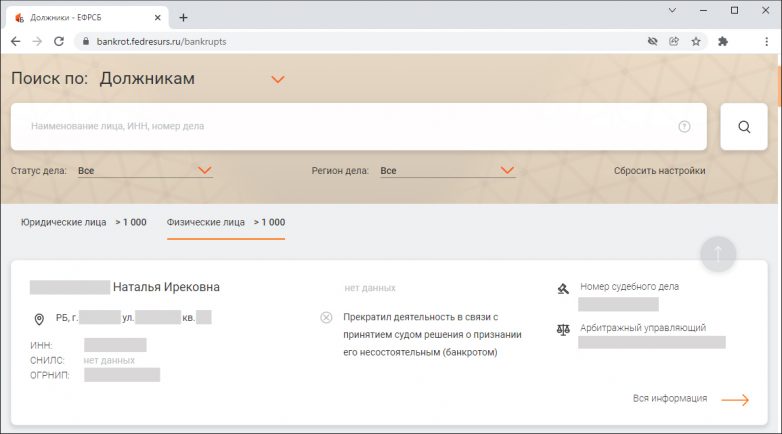Open the browser extensions puzzle icon

pyautogui.click(x=723, y=41)
